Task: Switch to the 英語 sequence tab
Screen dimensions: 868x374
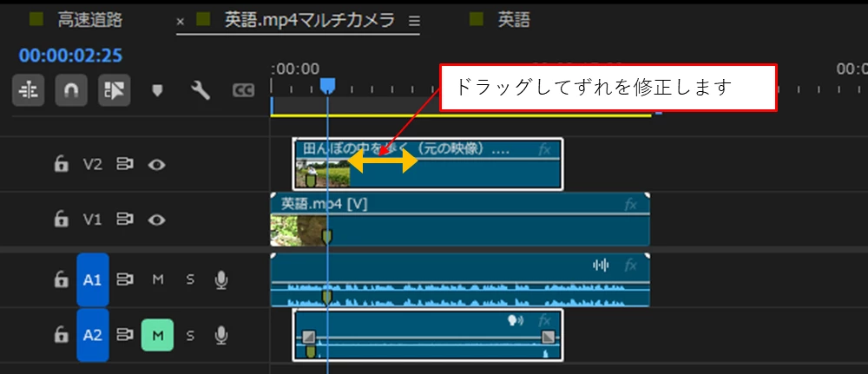Action: (514, 20)
